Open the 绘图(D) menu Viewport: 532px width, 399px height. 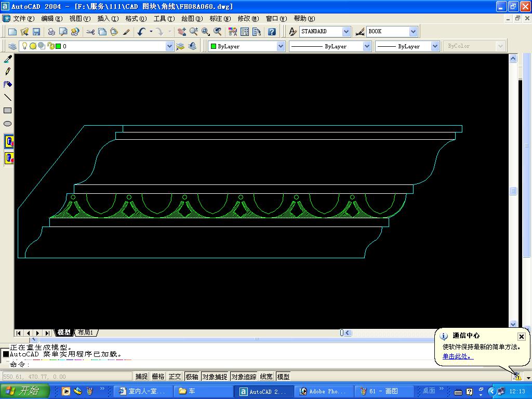click(192, 19)
